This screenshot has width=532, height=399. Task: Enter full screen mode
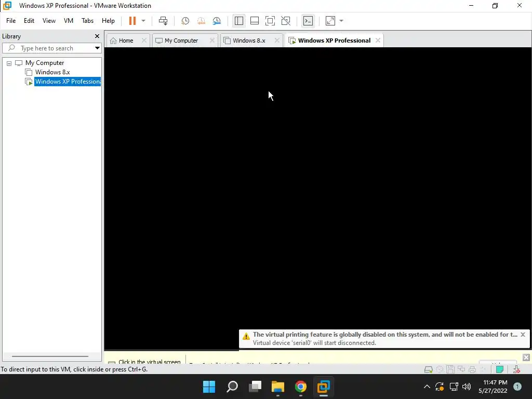click(x=270, y=21)
